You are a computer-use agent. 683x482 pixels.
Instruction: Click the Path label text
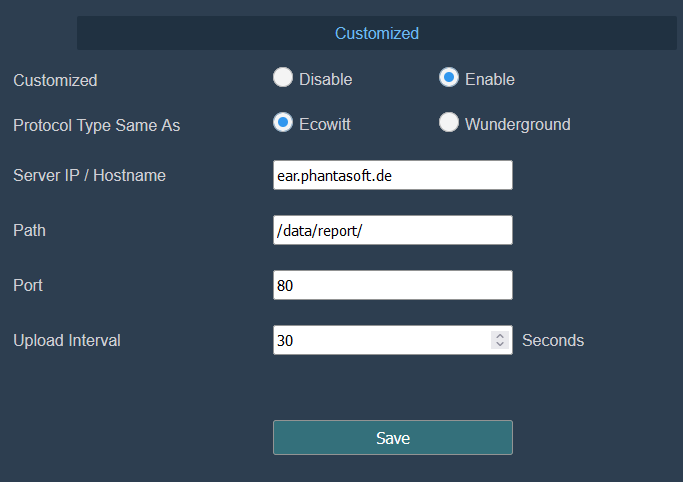tap(29, 230)
